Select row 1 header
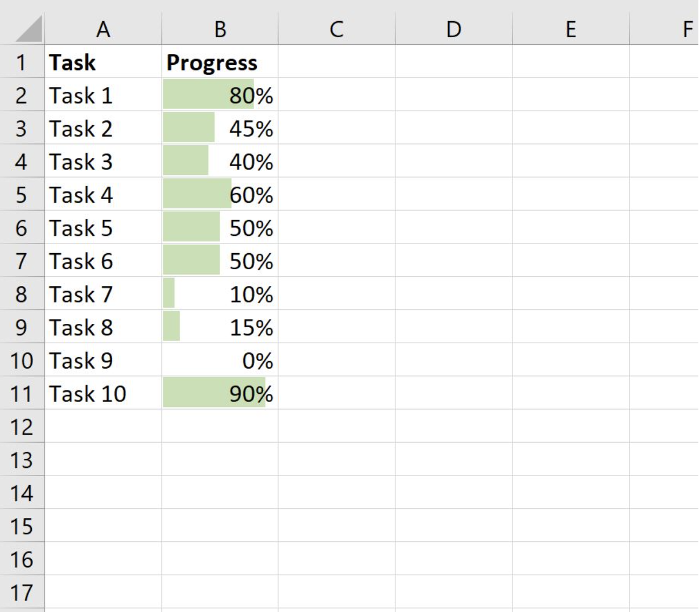The image size is (700, 612). (x=22, y=63)
